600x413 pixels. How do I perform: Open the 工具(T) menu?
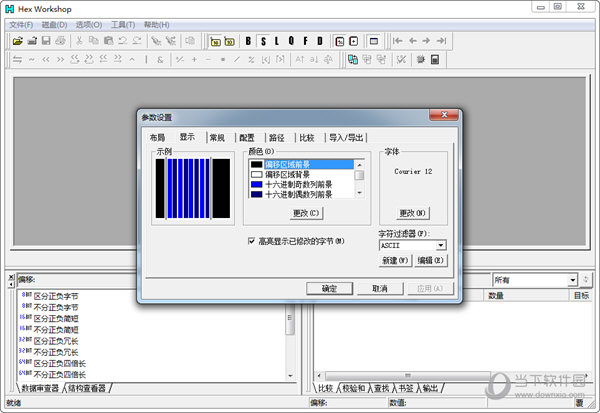(x=123, y=25)
